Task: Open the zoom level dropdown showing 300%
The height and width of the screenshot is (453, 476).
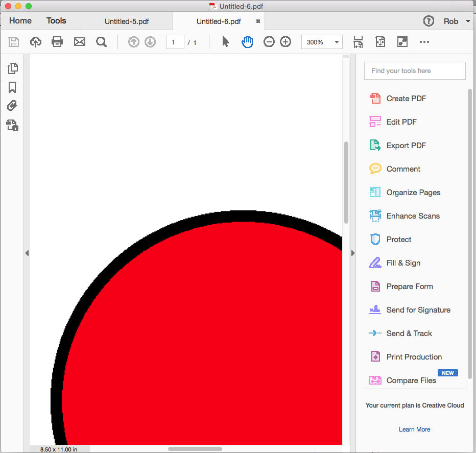Action: click(x=322, y=41)
